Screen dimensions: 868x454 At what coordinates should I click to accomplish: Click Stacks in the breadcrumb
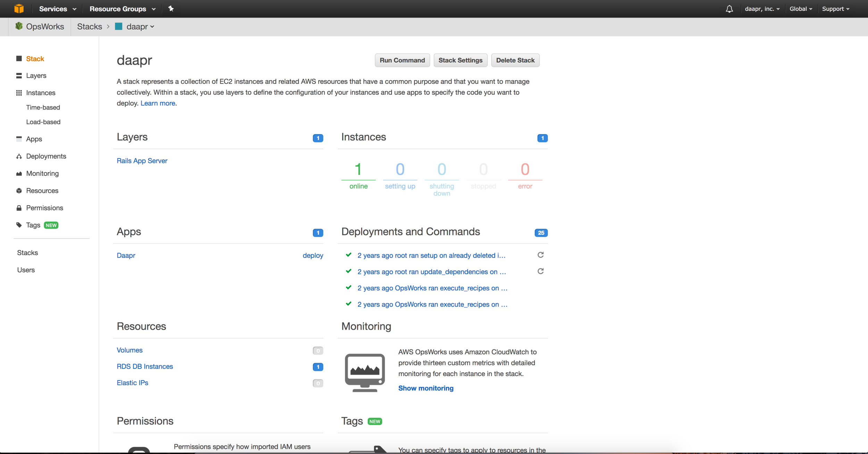[x=90, y=27]
